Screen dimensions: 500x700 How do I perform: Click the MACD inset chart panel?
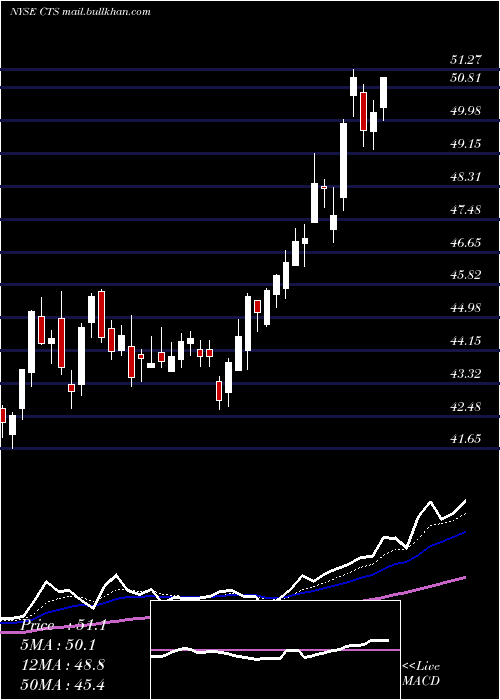(275, 650)
